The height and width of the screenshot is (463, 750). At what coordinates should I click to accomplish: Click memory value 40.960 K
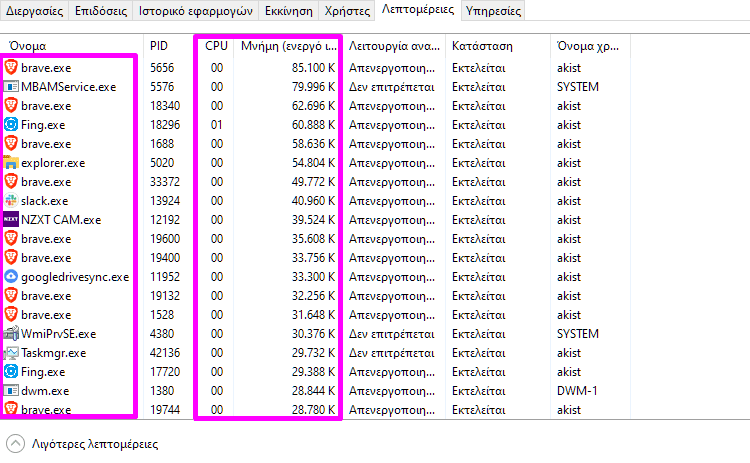coord(313,200)
